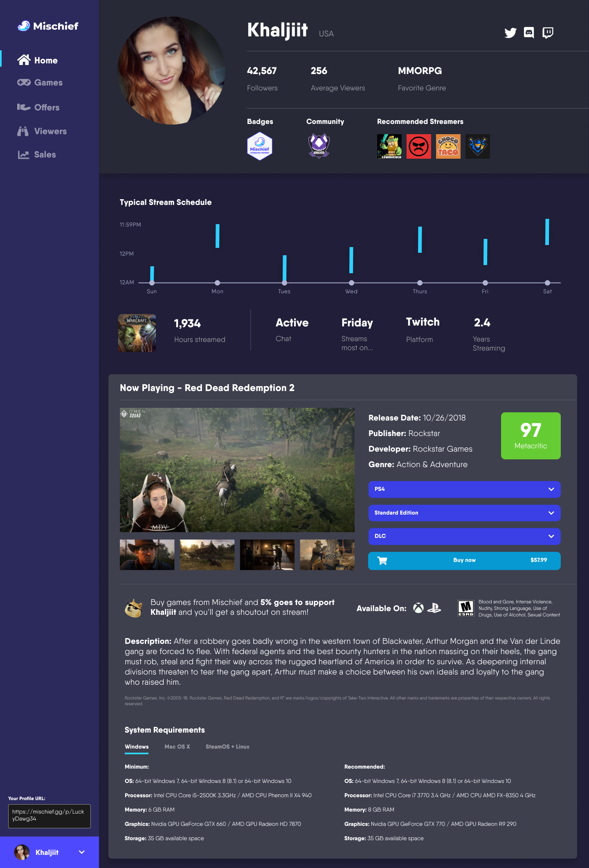This screenshot has width=589, height=868.
Task: Open the red angry face streamer avatar
Action: click(x=419, y=146)
